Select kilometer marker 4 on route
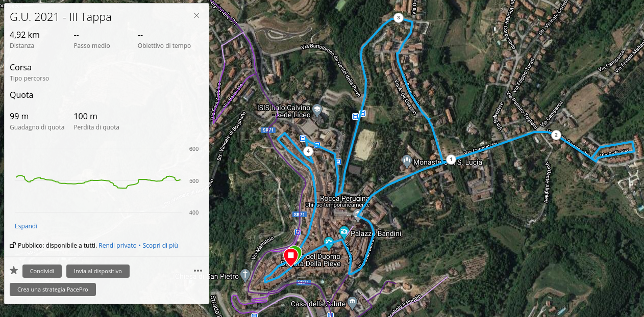 tap(308, 151)
